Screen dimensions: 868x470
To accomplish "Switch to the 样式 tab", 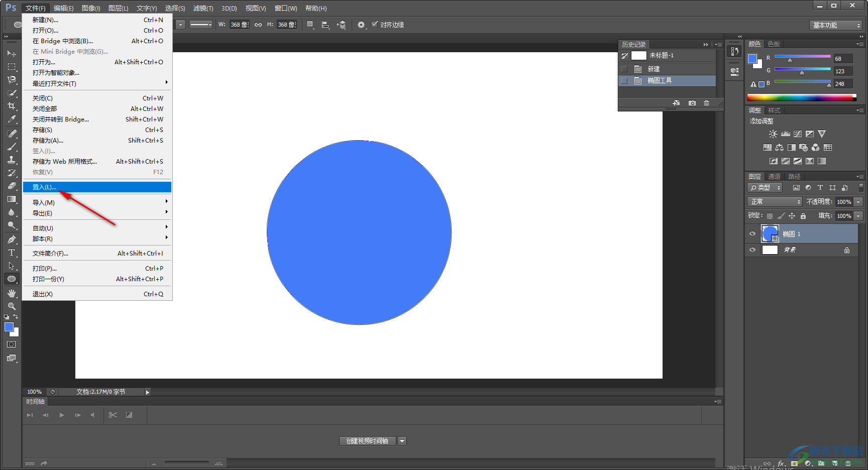I will click(774, 110).
